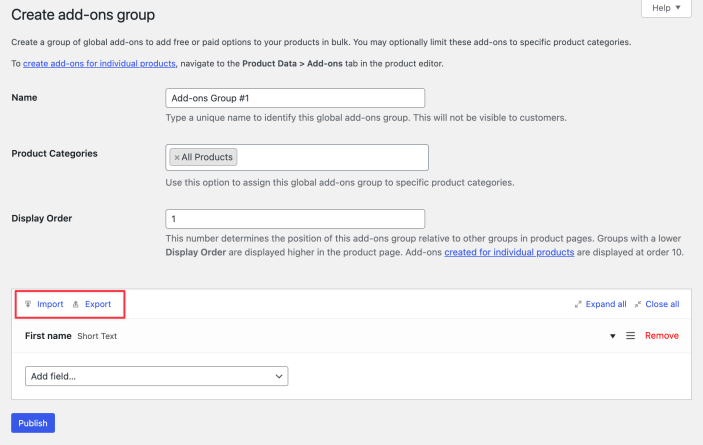Follow the created for individual products link
The height and width of the screenshot is (445, 703).
(x=509, y=253)
